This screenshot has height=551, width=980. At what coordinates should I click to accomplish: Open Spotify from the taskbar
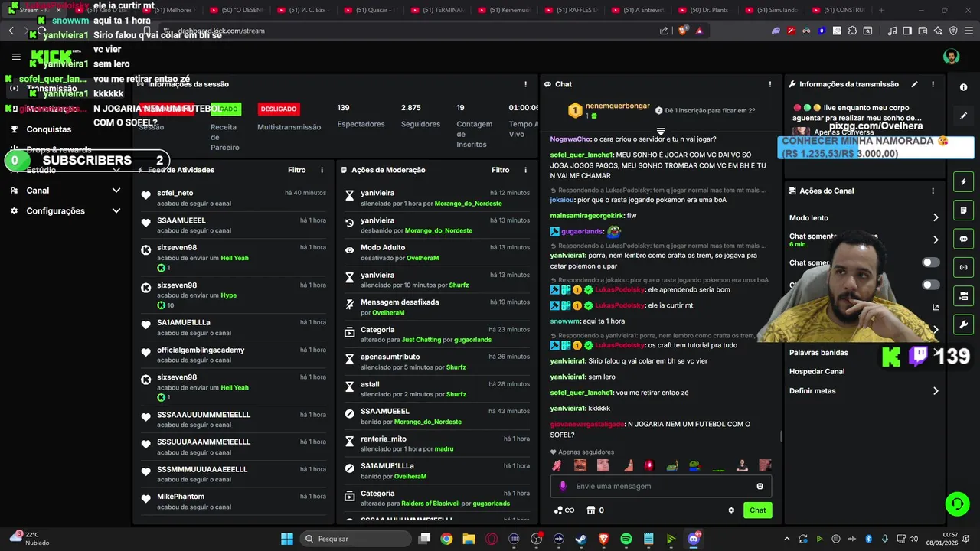626,539
